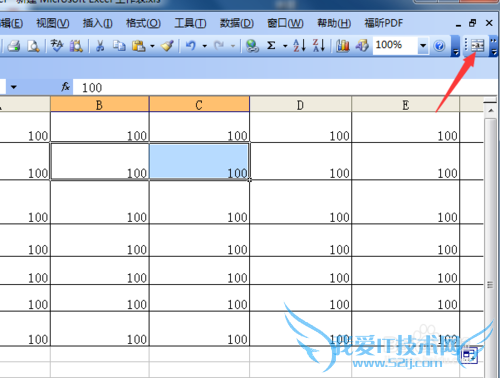
Task: Click the fx Insert Function icon
Action: (66, 87)
